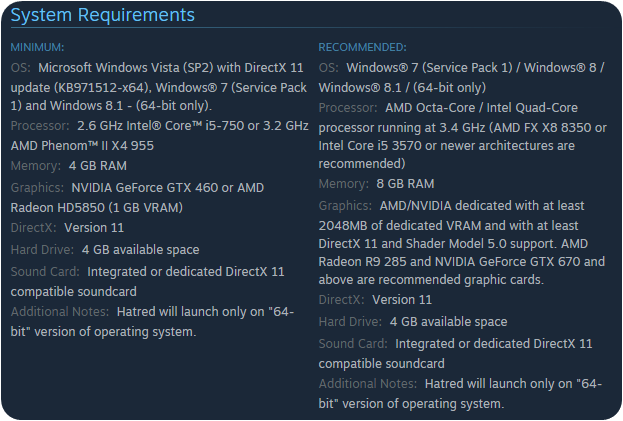Click Additional Notes label under Recommended
This screenshot has width=623, height=421.
tap(368, 383)
